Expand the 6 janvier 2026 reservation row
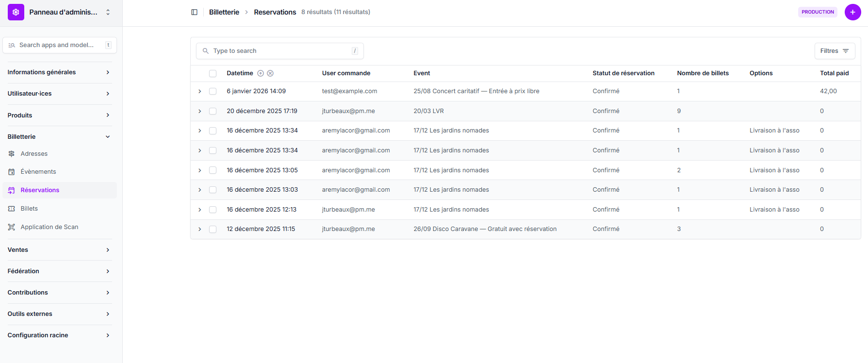868x363 pixels. coord(199,91)
